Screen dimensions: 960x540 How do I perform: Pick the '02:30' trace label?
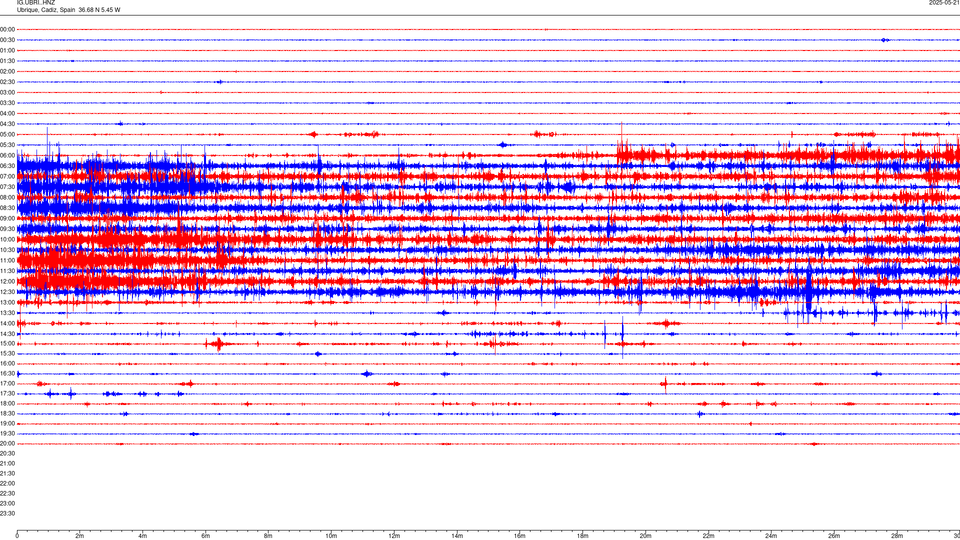(7, 82)
